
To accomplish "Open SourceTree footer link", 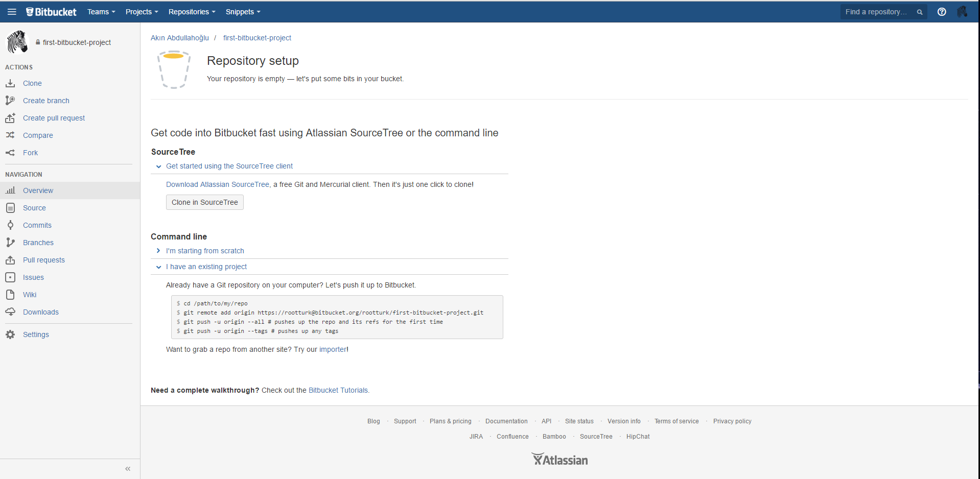I will point(596,437).
